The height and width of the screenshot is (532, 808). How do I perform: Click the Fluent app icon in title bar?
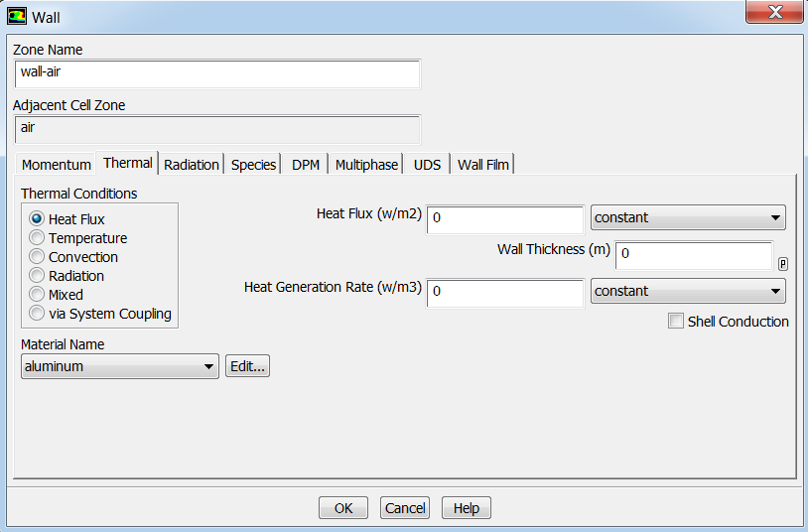point(17,17)
